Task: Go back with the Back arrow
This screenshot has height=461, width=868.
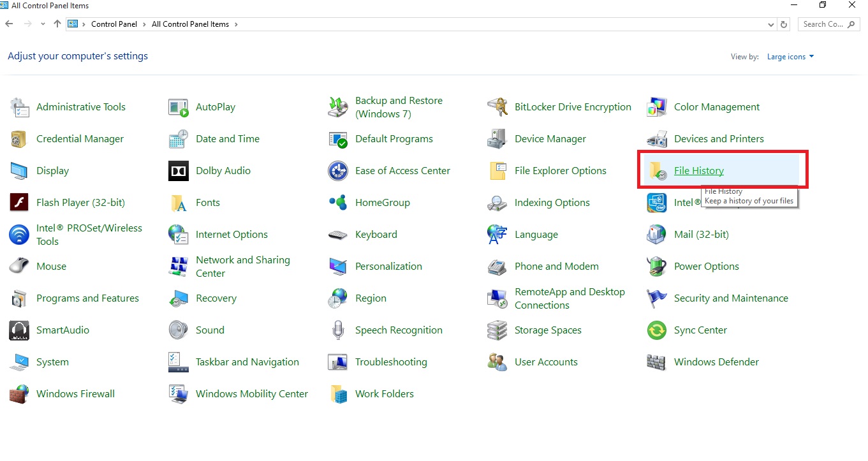Action: tap(9, 24)
